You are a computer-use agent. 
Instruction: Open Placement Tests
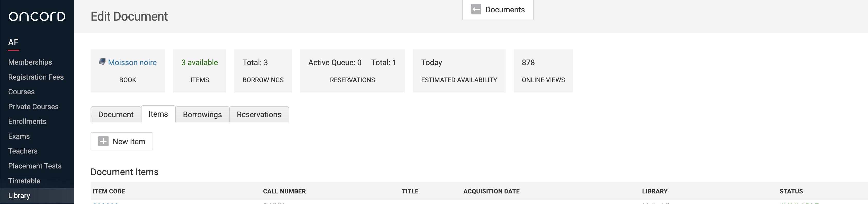(x=35, y=166)
